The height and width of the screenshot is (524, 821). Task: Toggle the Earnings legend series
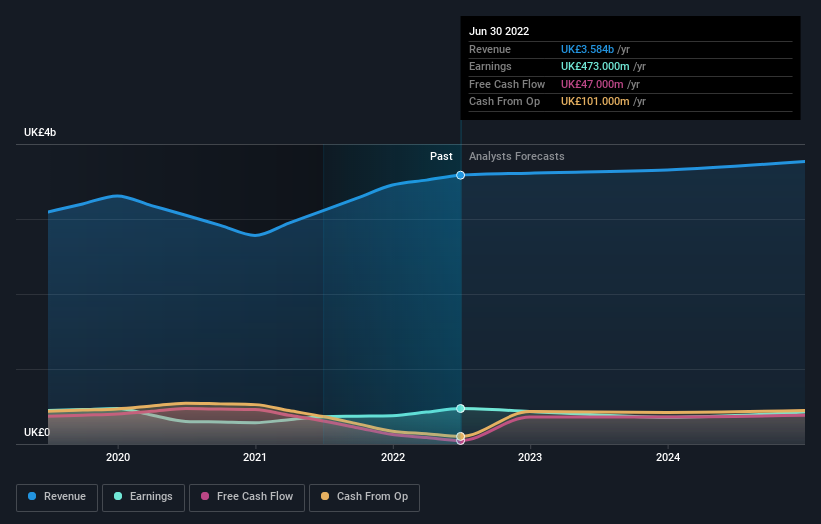[x=143, y=497]
